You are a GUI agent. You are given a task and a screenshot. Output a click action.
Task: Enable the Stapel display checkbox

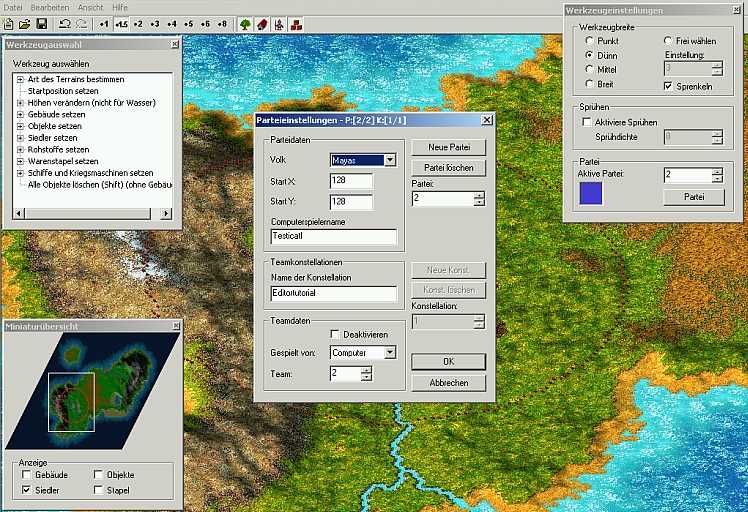pos(98,490)
